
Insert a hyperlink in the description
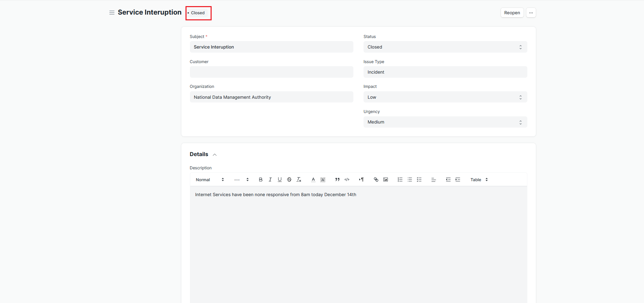tap(376, 179)
